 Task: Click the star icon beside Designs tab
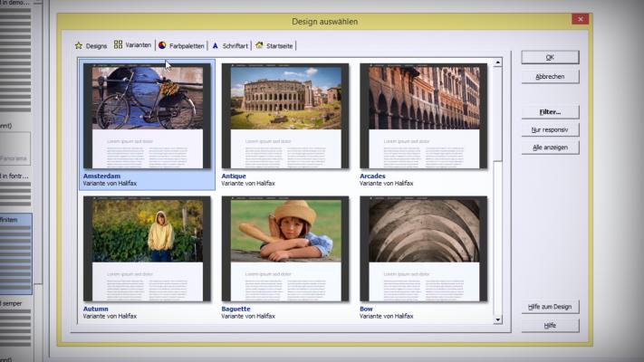79,45
